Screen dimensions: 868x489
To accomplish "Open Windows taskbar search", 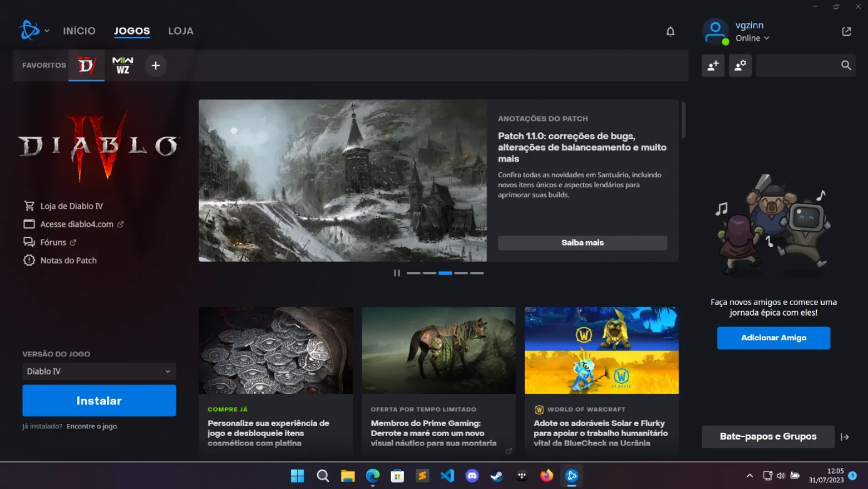I will point(323,476).
